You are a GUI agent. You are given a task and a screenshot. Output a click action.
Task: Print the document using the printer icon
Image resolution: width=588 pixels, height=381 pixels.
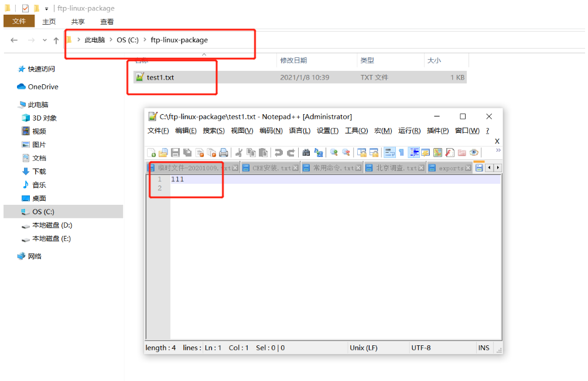click(x=224, y=153)
